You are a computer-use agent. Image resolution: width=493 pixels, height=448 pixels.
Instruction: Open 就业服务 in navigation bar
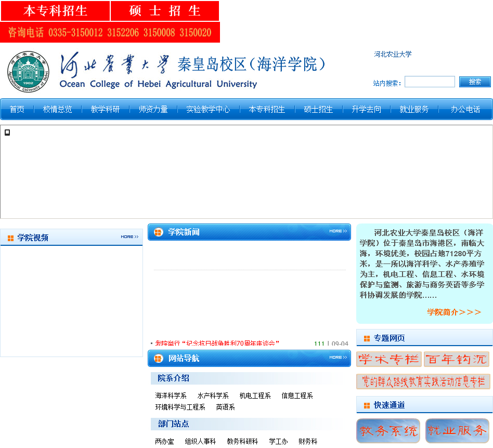point(414,109)
